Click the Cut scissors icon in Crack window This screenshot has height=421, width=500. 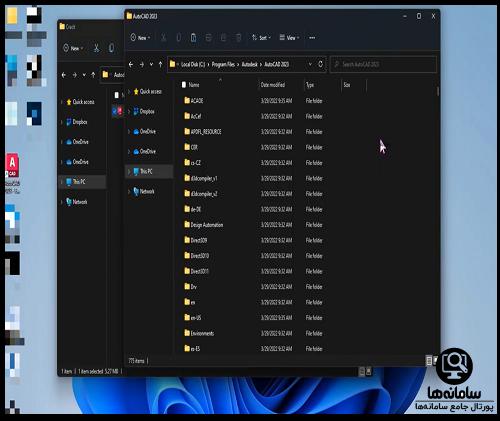(96, 48)
